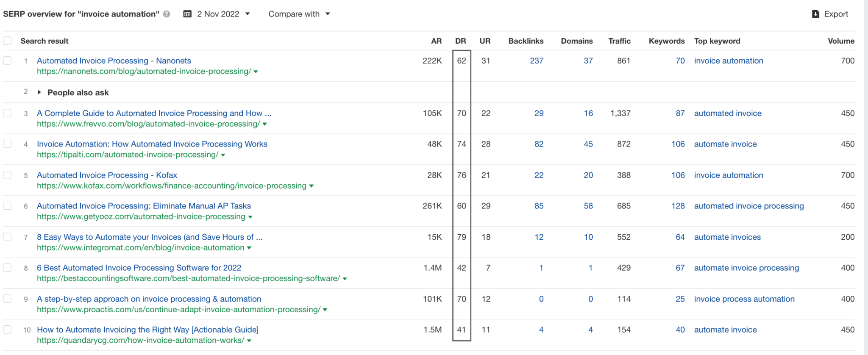The height and width of the screenshot is (355, 868).
Task: Open Invoice Automation: How Automated Invoice Processing Works
Action: click(152, 144)
